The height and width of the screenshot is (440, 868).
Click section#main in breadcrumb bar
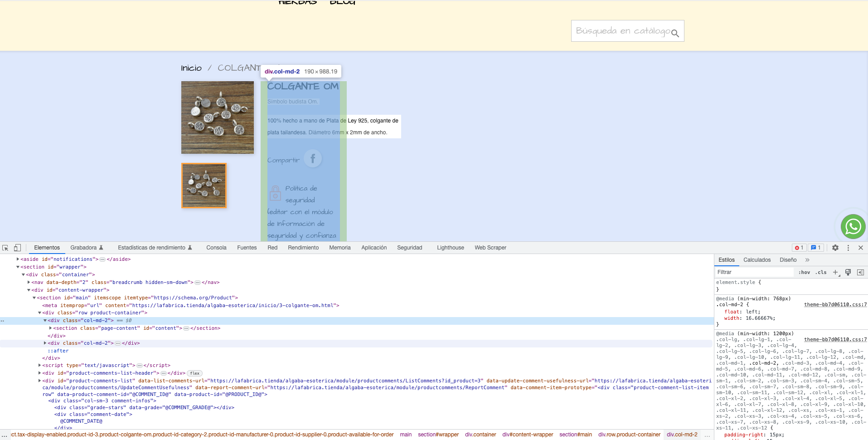click(576, 435)
